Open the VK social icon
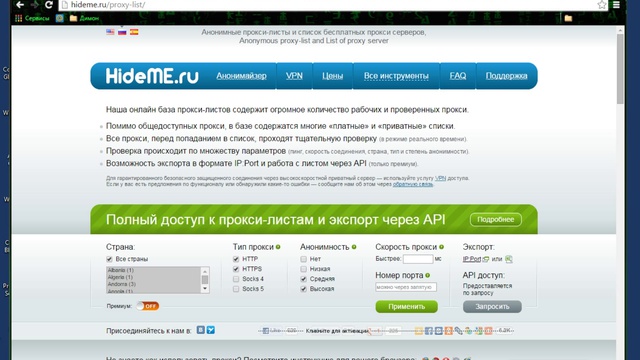The width and height of the screenshot is (640, 360). [200, 330]
